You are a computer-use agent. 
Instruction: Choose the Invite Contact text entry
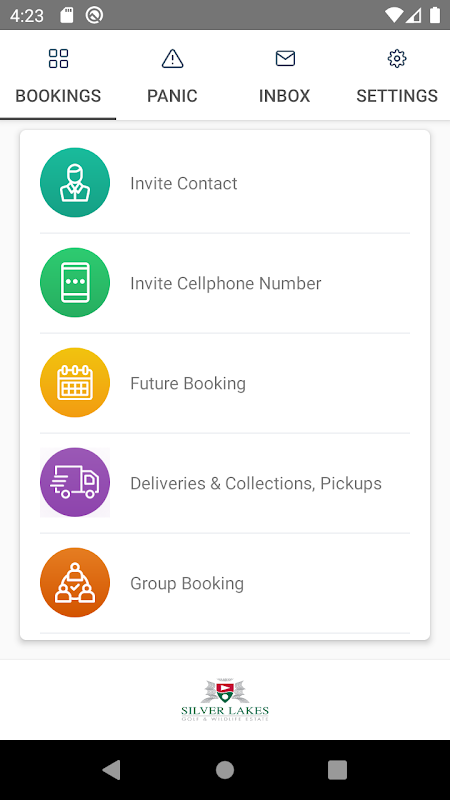(184, 183)
